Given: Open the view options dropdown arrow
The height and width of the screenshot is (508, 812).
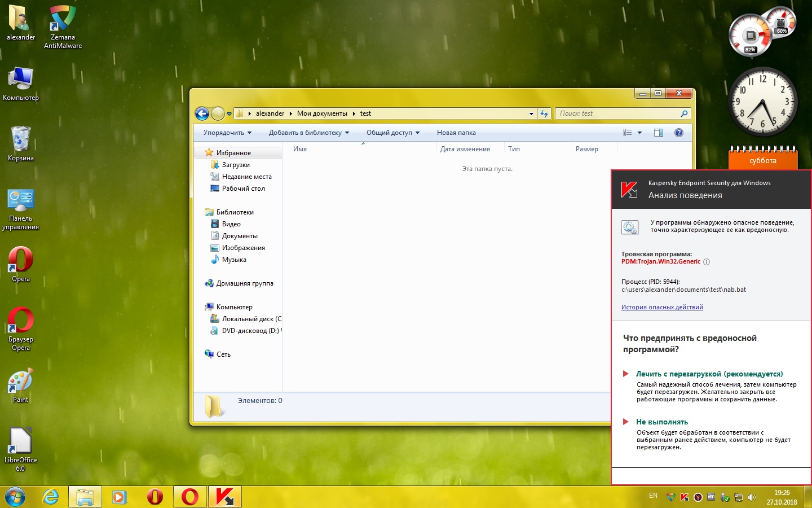Looking at the screenshot, I should (639, 133).
